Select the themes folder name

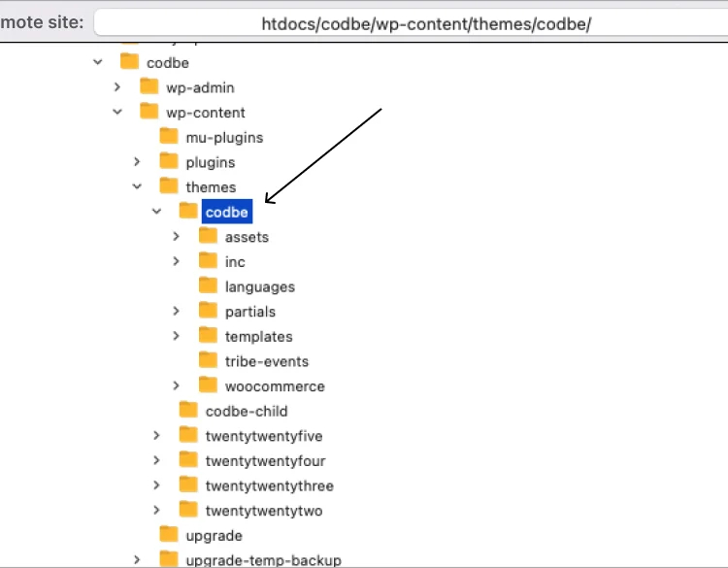[211, 187]
